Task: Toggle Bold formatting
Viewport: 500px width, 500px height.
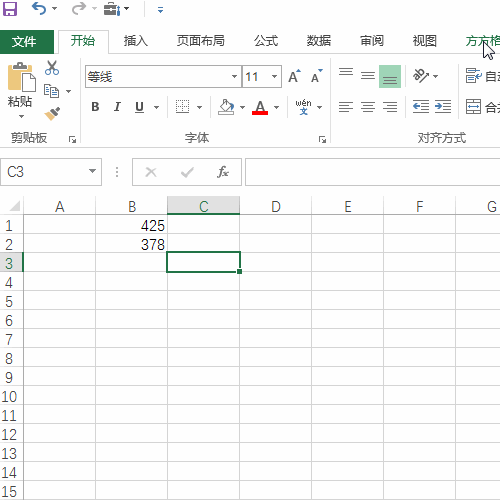Action: [x=95, y=107]
